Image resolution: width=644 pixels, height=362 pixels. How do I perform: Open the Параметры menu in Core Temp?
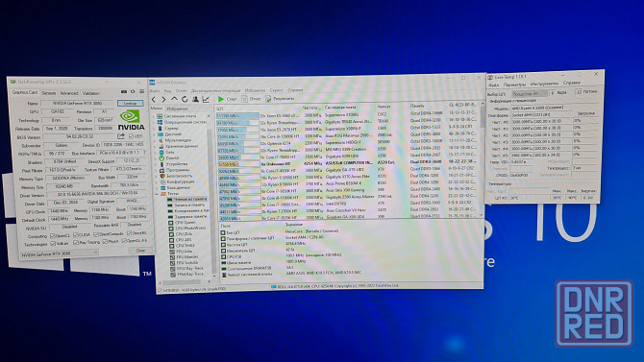click(x=514, y=84)
